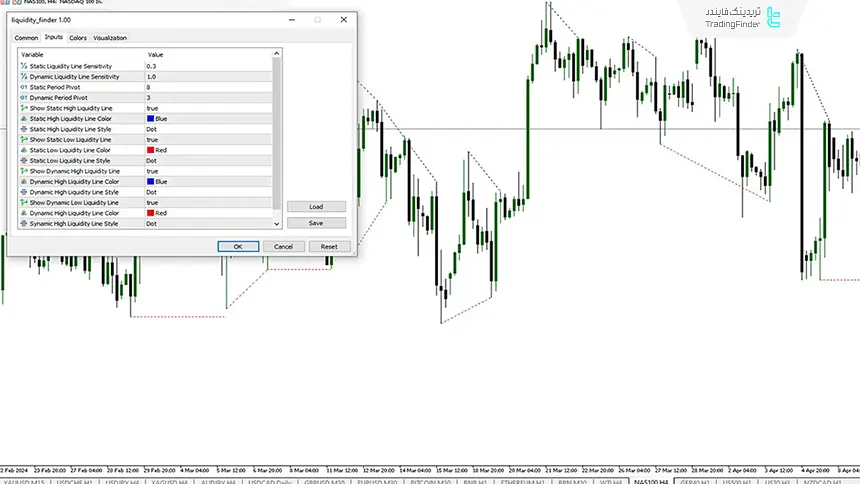Click the Dynamic Period Pivot integer icon
The width and height of the screenshot is (860, 484).
tap(23, 97)
